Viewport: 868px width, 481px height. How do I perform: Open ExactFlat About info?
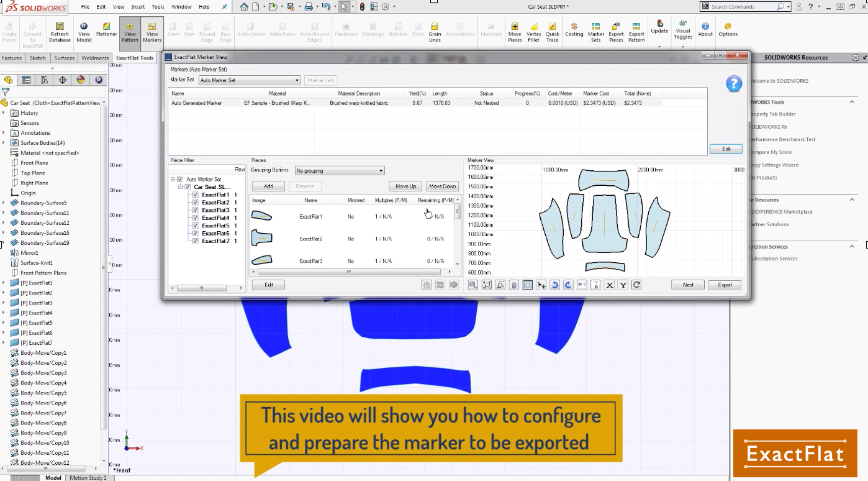[705, 30]
